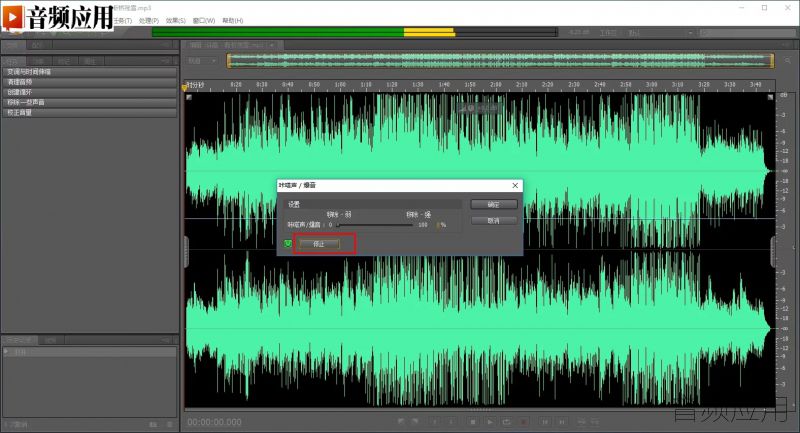Image resolution: width=800 pixels, height=433 pixels.
Task: Select the 变调与时间伸缩 task
Action: click(x=90, y=72)
